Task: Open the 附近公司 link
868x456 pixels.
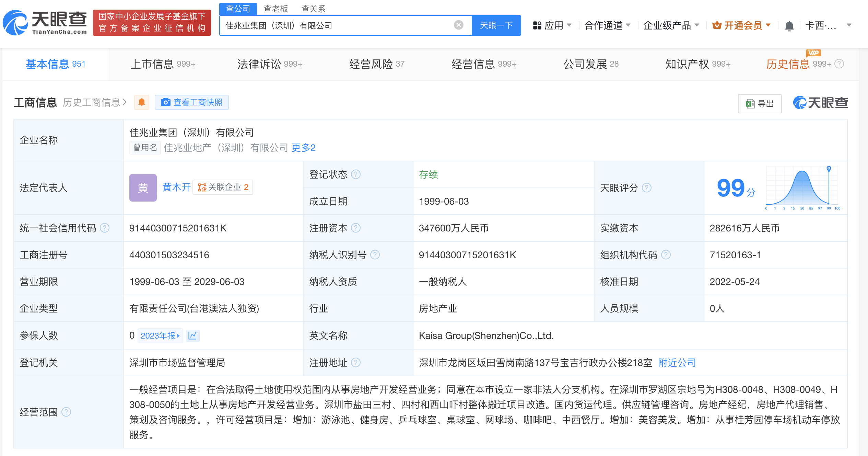Action: (676, 363)
